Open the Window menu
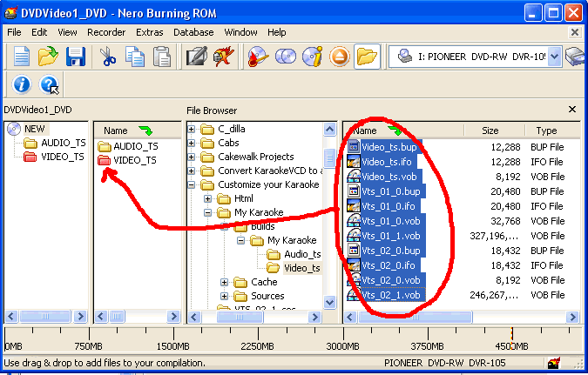588x375 pixels. coord(240,32)
